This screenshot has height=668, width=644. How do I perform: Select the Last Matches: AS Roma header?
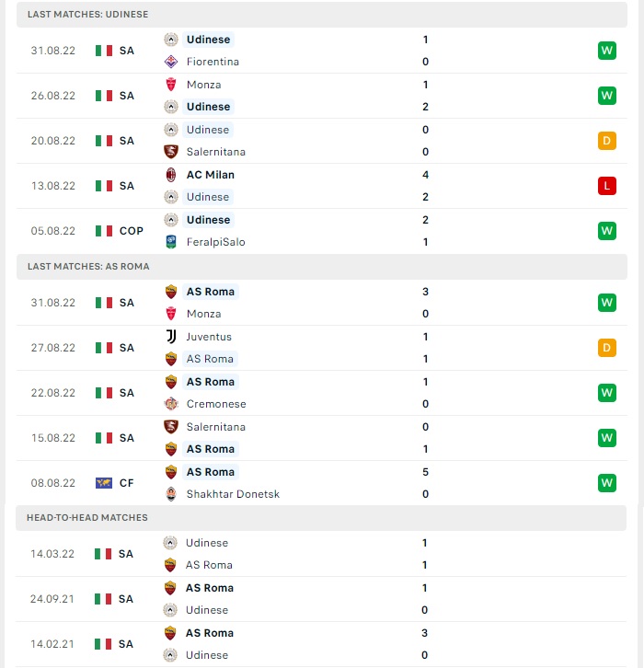322,267
